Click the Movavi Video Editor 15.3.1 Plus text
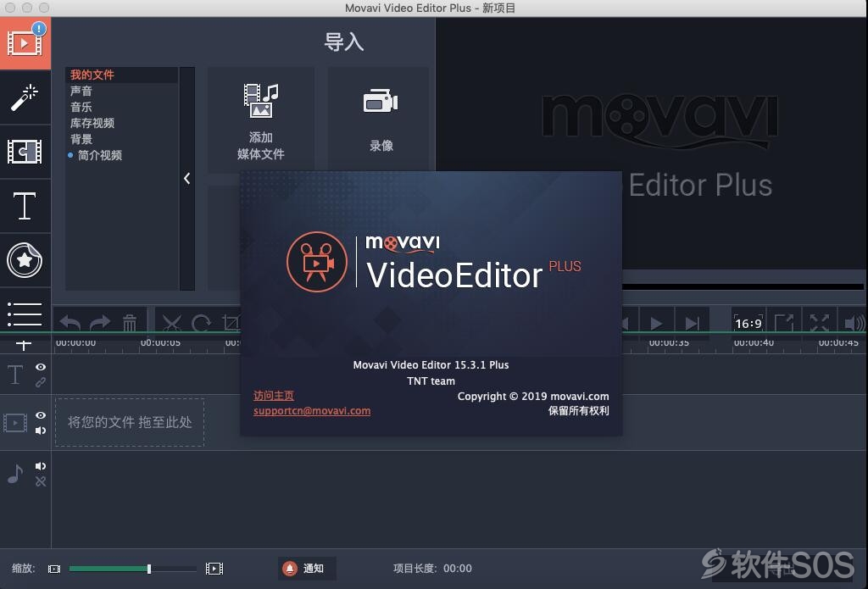 (x=431, y=364)
